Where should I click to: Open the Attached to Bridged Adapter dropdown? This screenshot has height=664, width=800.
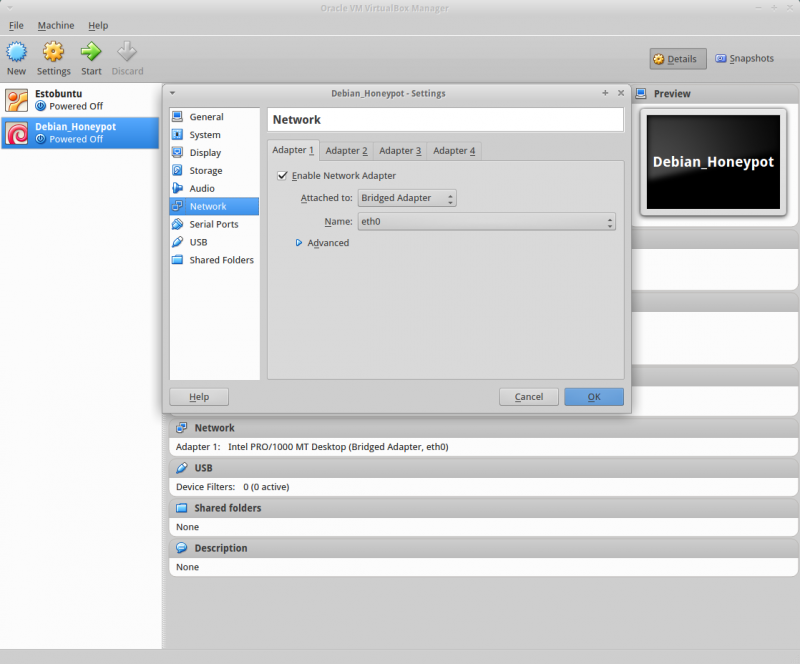point(407,198)
